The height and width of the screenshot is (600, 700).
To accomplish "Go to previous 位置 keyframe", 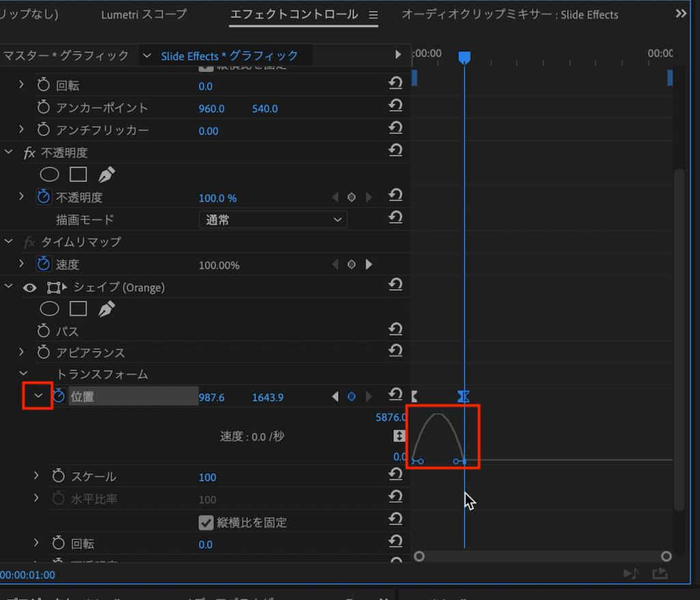I will pyautogui.click(x=335, y=396).
